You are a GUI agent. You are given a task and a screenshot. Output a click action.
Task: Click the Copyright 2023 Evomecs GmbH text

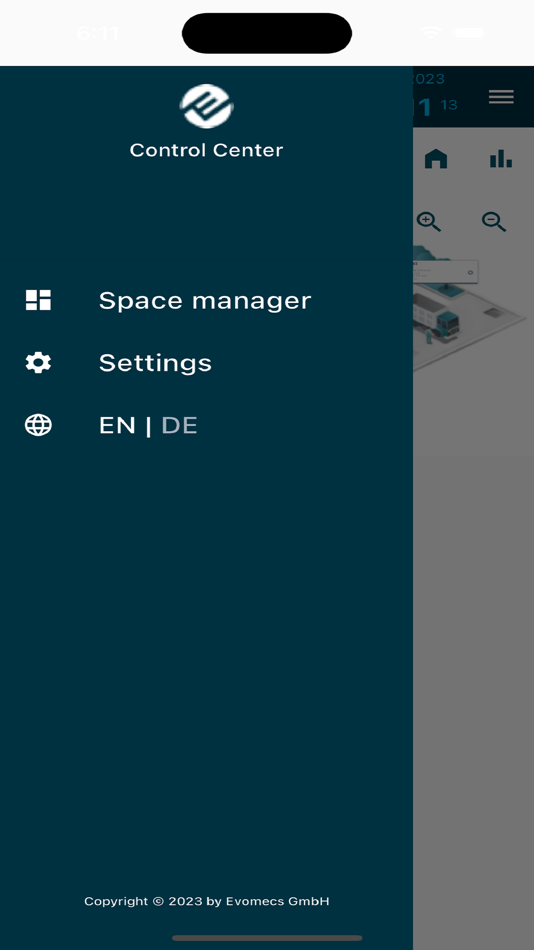(x=207, y=901)
